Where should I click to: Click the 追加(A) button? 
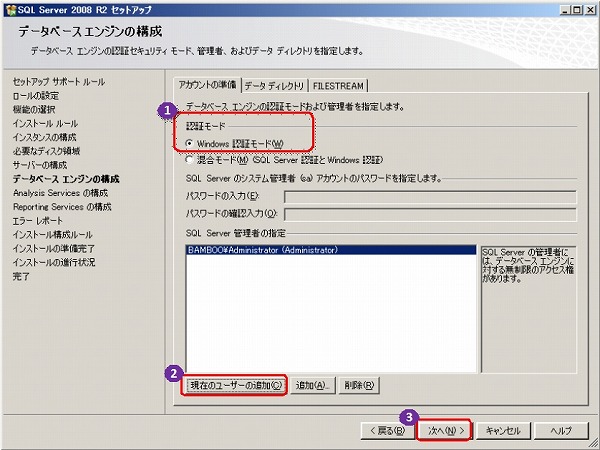click(x=312, y=385)
